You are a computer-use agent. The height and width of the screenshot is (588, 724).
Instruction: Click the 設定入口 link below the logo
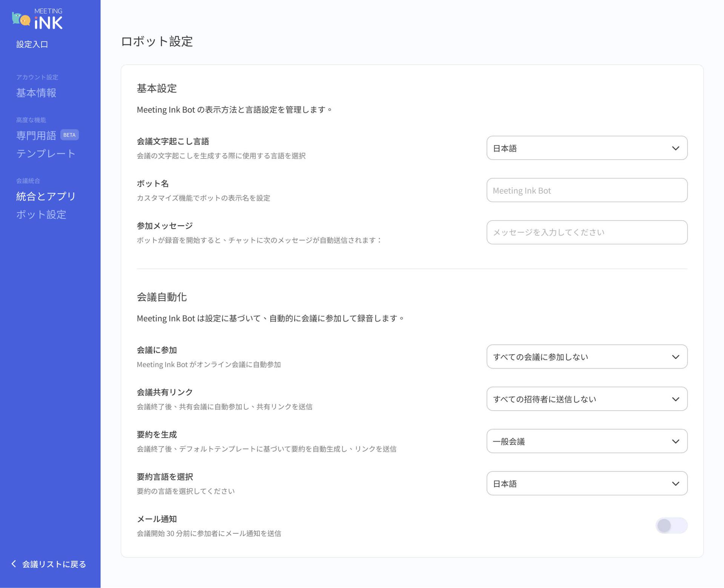pos(32,45)
